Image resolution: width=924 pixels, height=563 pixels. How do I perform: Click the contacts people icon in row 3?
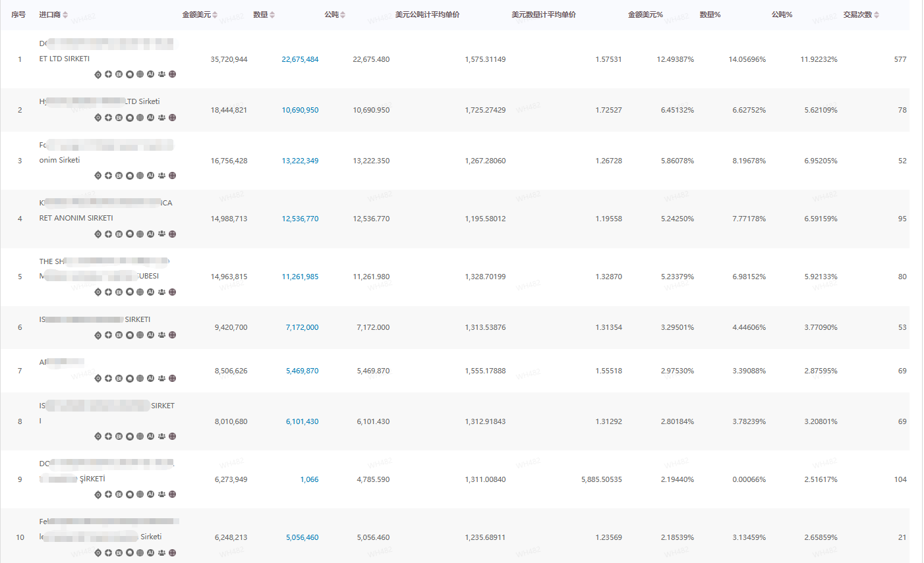(161, 176)
